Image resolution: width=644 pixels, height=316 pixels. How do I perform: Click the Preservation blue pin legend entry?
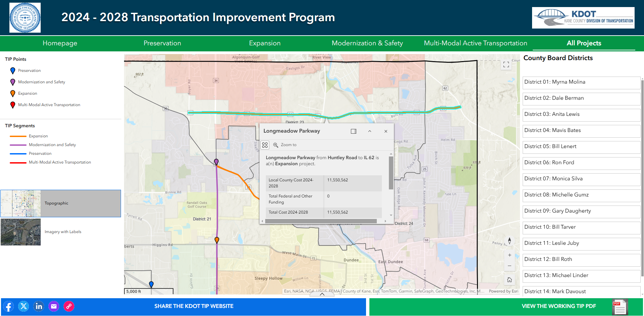(x=26, y=71)
